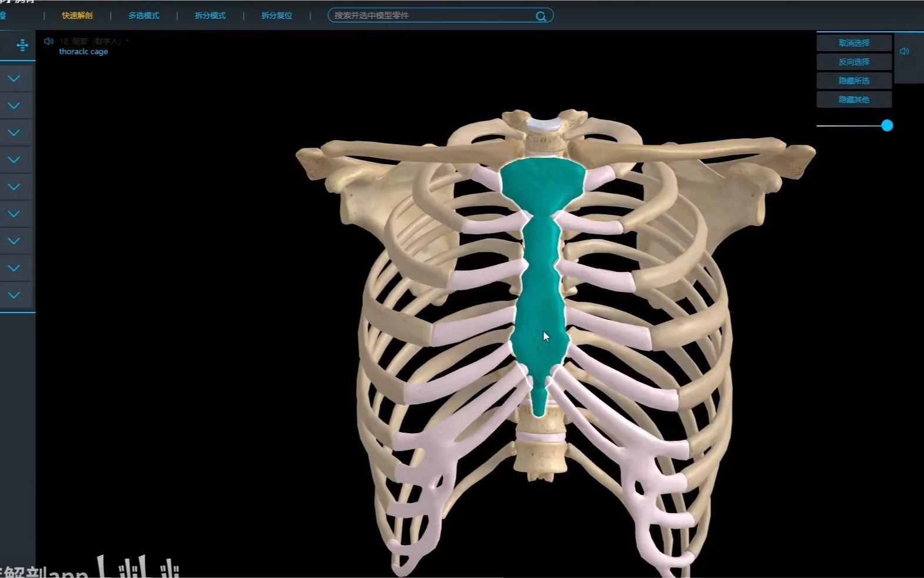Activate 快速解剖 quick dissection mode
The width and height of the screenshot is (924, 578).
(x=77, y=16)
